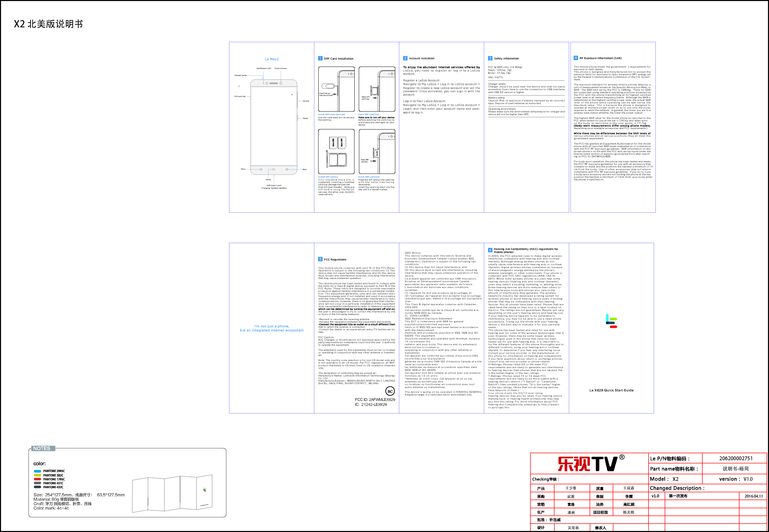Image resolution: width=769 pixels, height=532 pixels.
Task: Click the number 1 SIM Card Installation badge
Action: (x=320, y=58)
